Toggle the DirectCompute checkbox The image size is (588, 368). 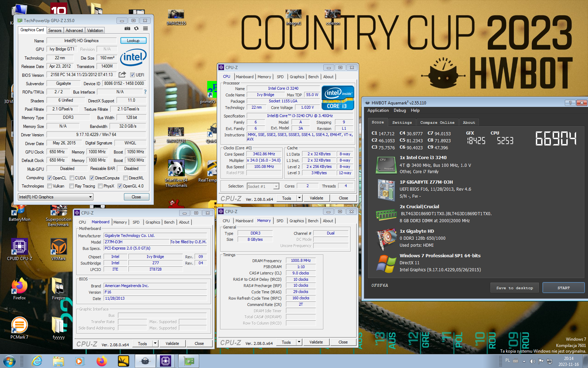point(92,178)
